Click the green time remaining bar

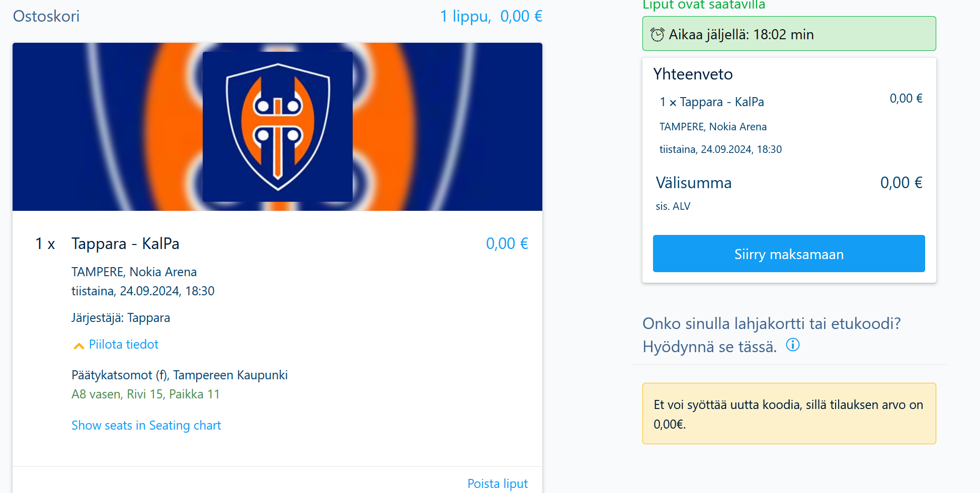click(x=789, y=34)
